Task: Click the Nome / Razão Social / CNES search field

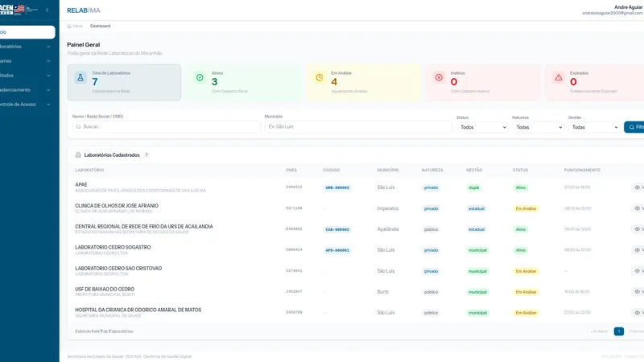Action: click(x=167, y=127)
